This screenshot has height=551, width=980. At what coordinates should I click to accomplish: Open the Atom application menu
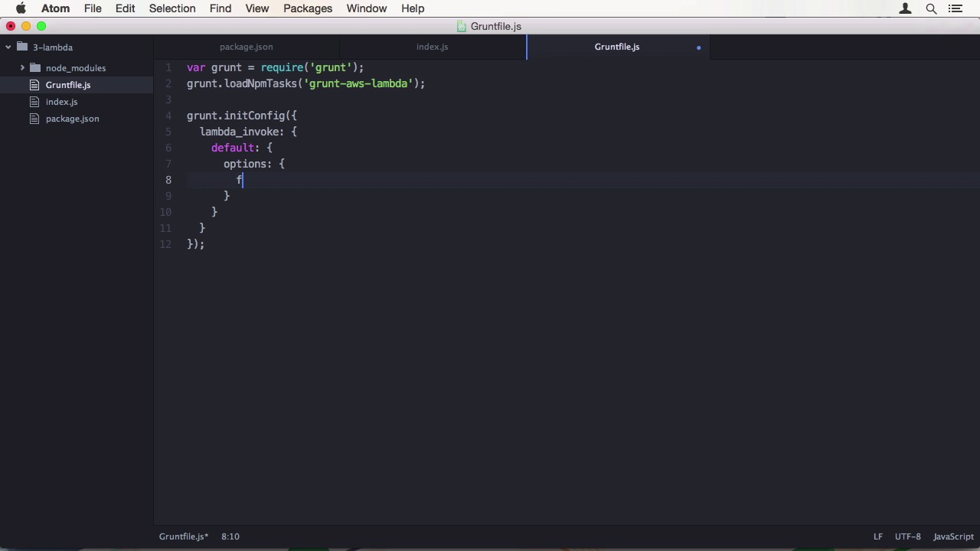click(x=55, y=8)
